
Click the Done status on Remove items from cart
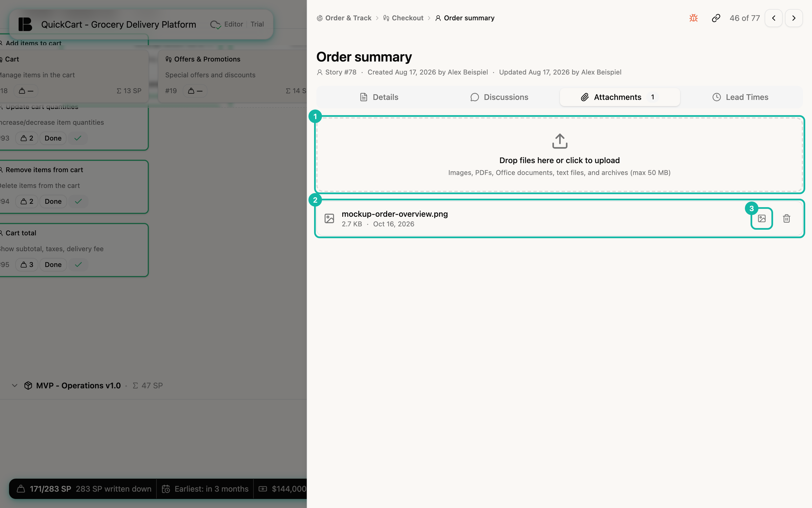pyautogui.click(x=53, y=201)
